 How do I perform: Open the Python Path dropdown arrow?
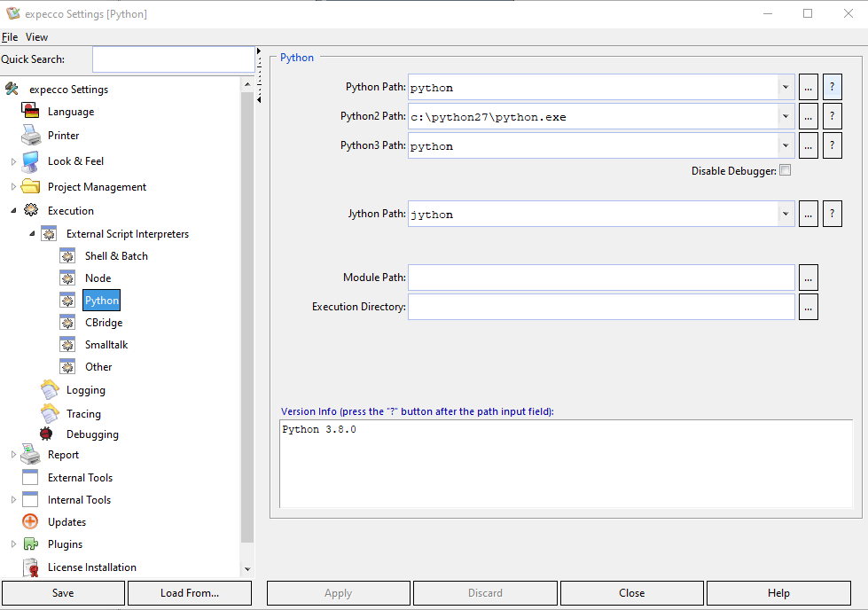[786, 88]
